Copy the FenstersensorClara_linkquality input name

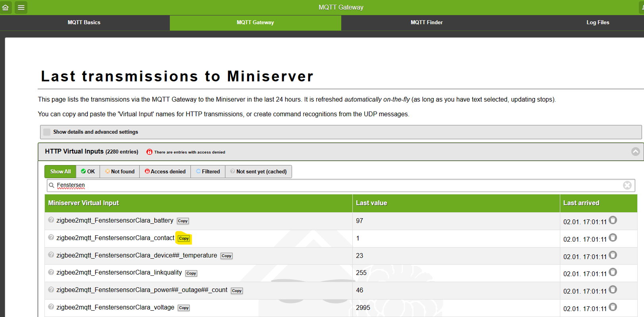(191, 273)
